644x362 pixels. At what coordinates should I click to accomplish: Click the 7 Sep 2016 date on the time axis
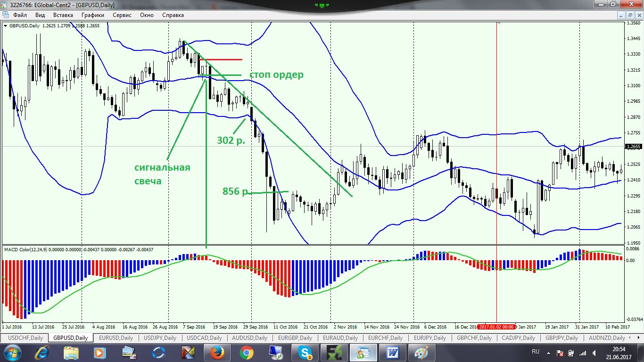click(x=193, y=327)
